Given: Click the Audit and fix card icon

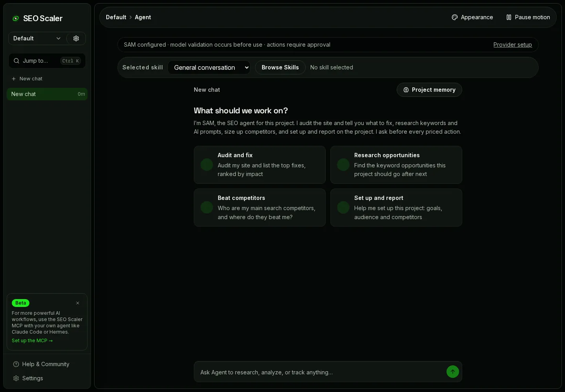Looking at the screenshot, I should pyautogui.click(x=207, y=165).
